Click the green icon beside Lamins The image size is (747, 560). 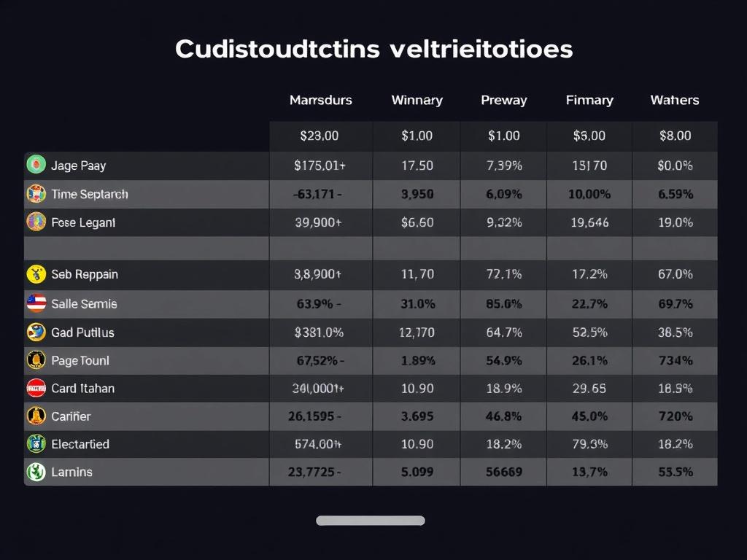(36, 472)
